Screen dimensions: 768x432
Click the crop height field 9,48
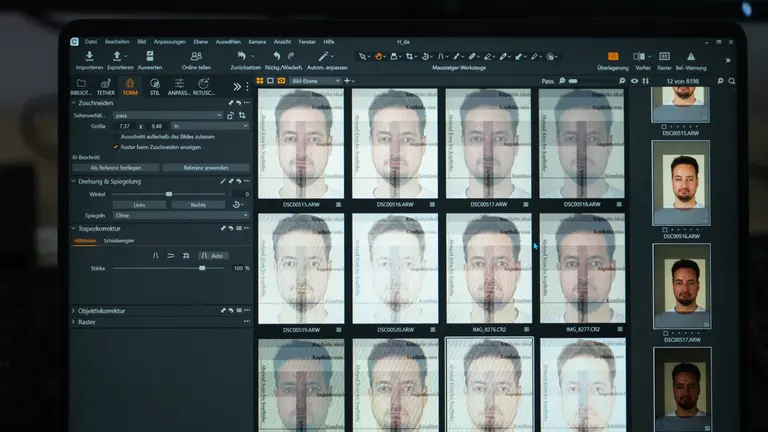click(x=156, y=126)
